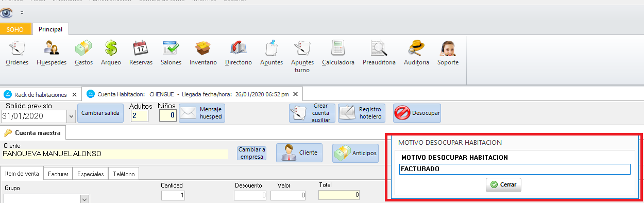Open the Anticipos button
The image size is (644, 203).
[355, 153]
